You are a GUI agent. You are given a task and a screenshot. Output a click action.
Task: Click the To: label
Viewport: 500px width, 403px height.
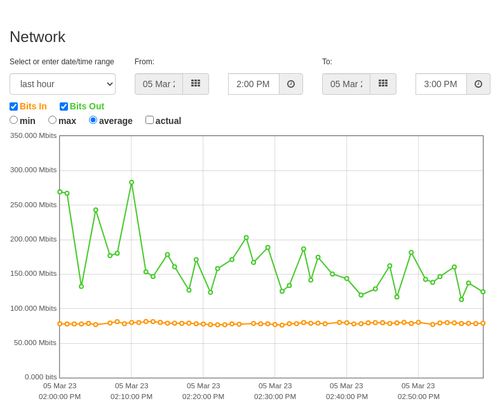tap(327, 62)
